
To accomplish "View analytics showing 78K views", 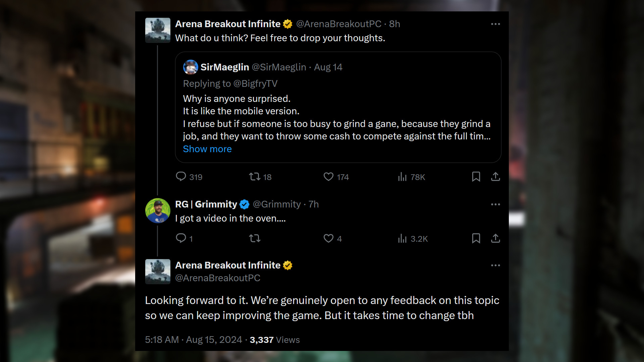I will click(x=402, y=177).
